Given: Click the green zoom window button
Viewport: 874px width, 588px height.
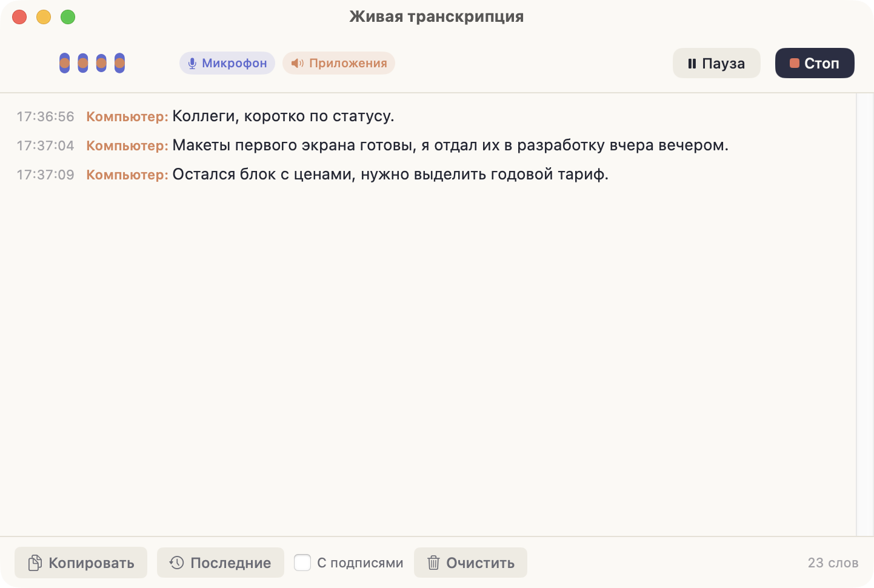Looking at the screenshot, I should (x=68, y=17).
